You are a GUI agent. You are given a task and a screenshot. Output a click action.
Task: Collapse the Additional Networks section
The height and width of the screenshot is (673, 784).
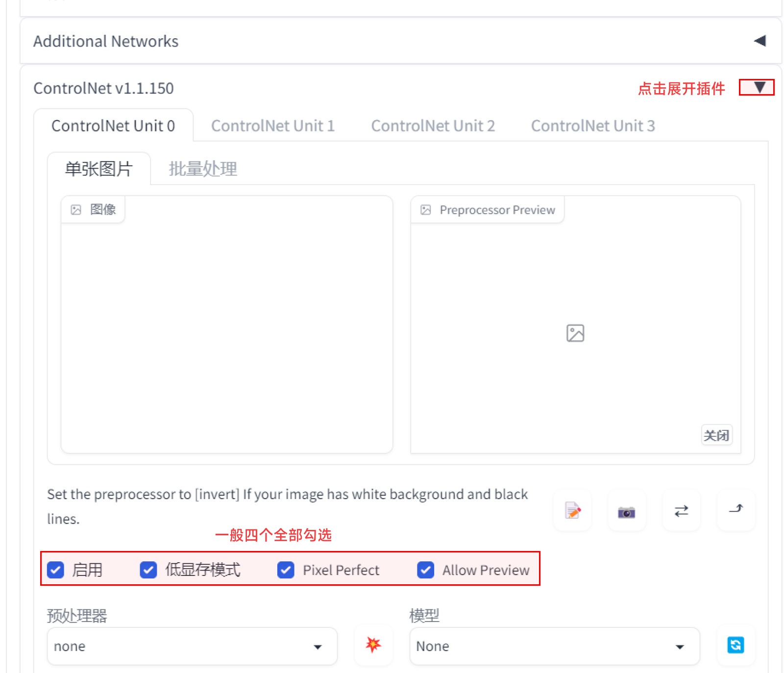(761, 41)
